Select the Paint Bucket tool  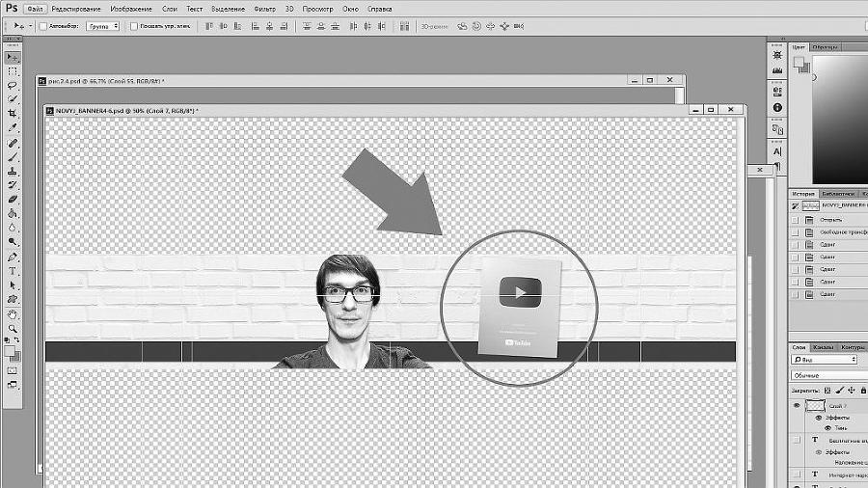click(x=13, y=213)
